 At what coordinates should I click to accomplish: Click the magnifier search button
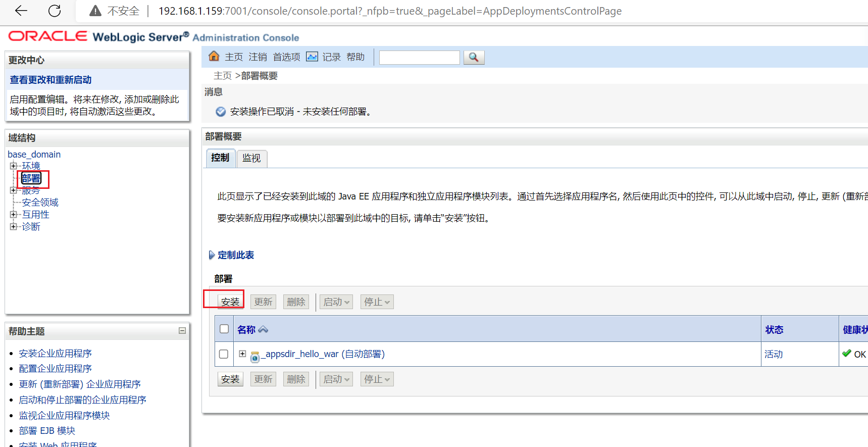(474, 57)
